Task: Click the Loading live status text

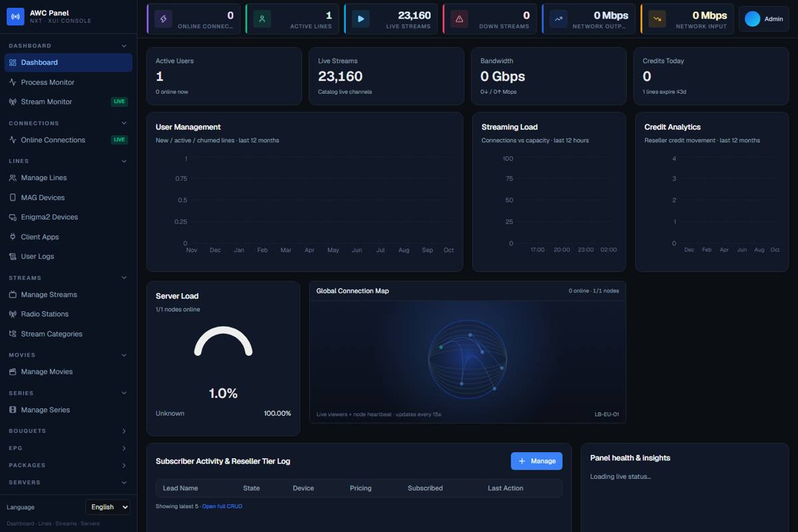Action: coord(620,476)
